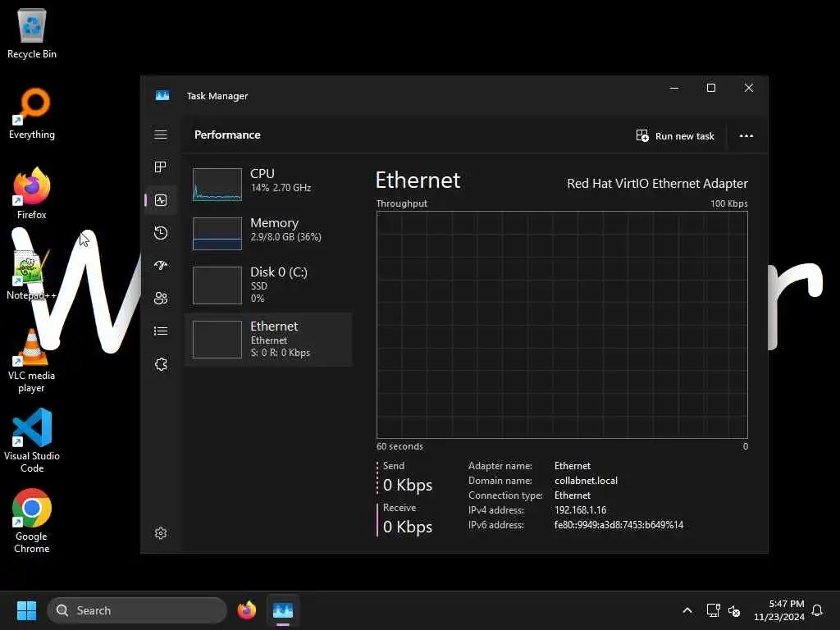Screen dimensions: 840x630
Task: Open the muted volume tray icon
Action: pos(734,610)
